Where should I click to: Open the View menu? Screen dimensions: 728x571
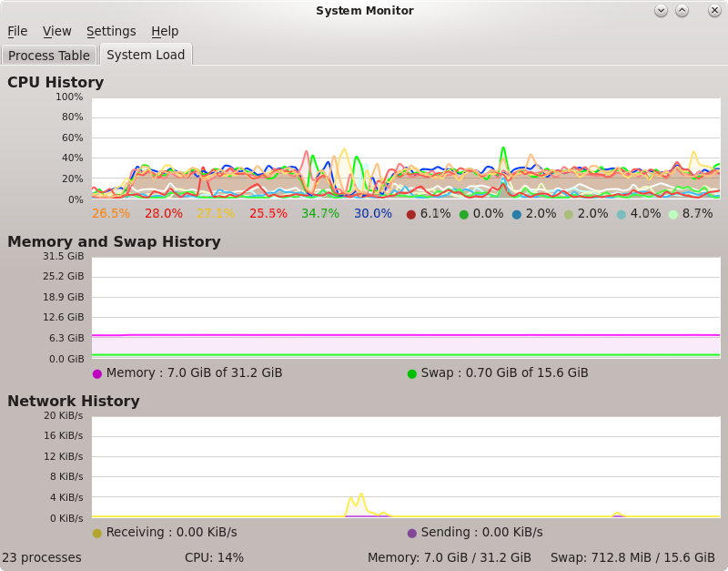(x=57, y=31)
